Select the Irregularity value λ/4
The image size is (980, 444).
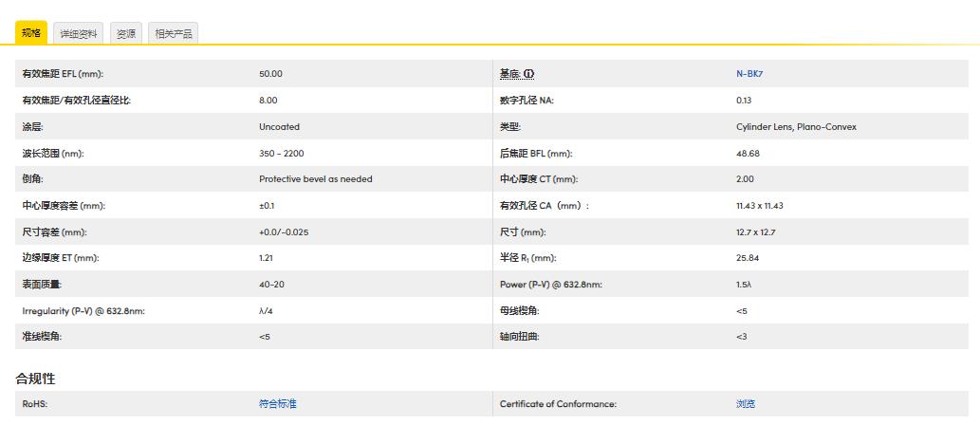[266, 311]
